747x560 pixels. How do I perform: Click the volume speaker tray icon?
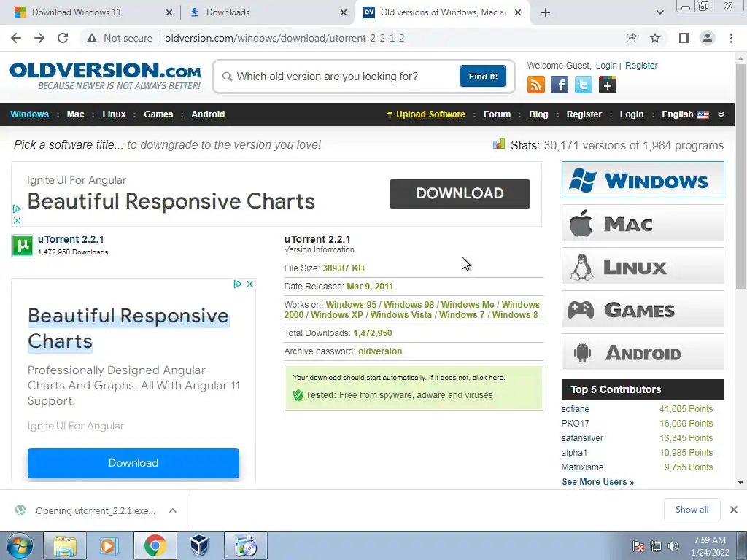(x=673, y=546)
